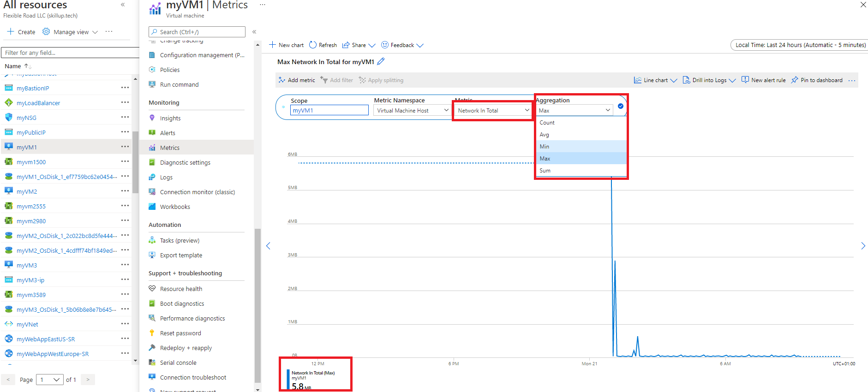Image resolution: width=868 pixels, height=392 pixels.
Task: Click the Logs icon in menu
Action: coord(152,177)
